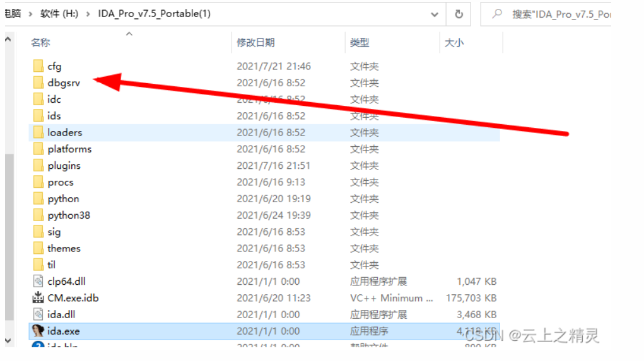Click the search magnifier icon
Image resolution: width=644 pixels, height=361 pixels.
[497, 14]
